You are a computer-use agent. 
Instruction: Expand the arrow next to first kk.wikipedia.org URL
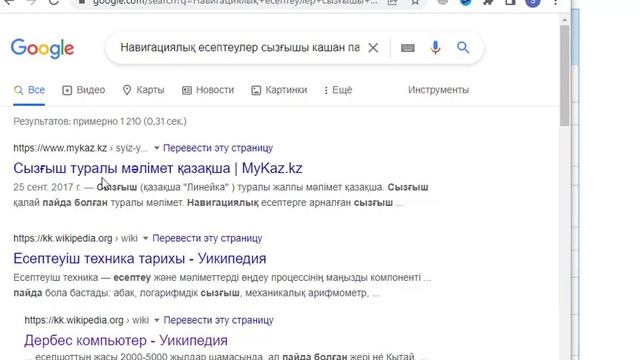[x=145, y=238]
